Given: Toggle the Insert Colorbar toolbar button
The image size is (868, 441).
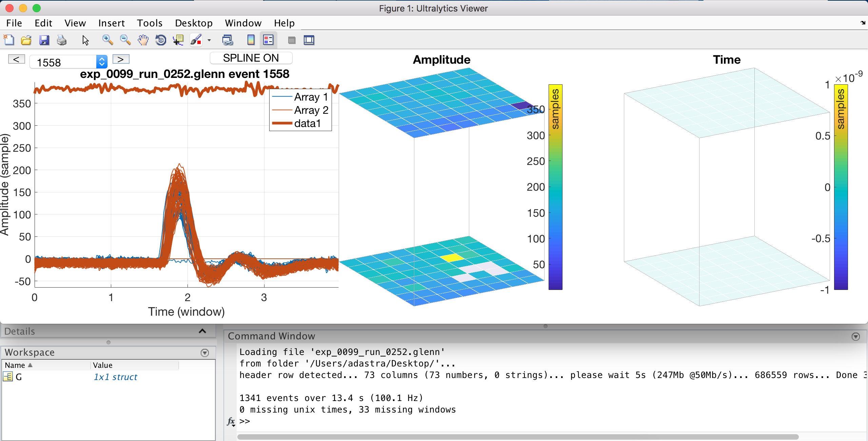Looking at the screenshot, I should 251,40.
